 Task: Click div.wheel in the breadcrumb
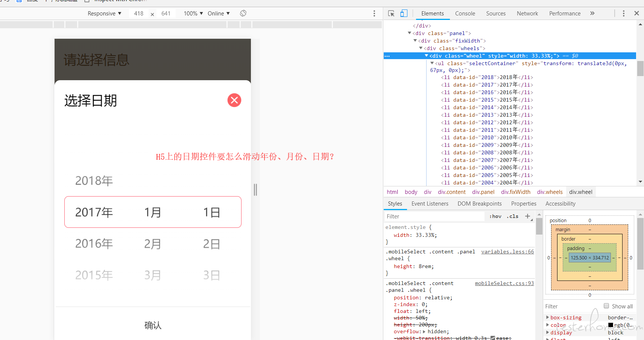(x=580, y=192)
